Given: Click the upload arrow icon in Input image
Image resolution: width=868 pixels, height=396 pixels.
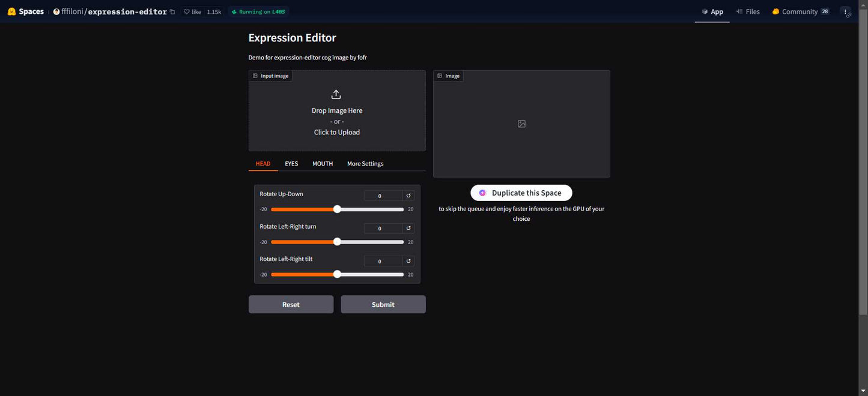Looking at the screenshot, I should point(336,94).
